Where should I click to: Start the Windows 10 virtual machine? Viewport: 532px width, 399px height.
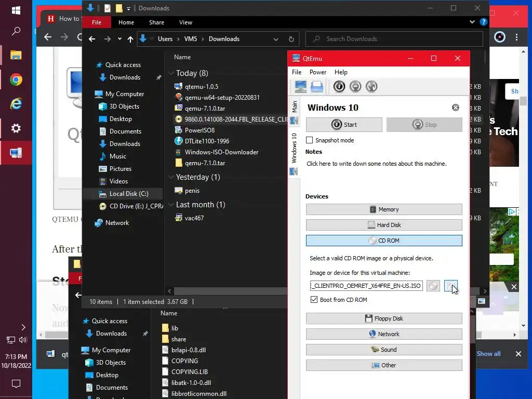[344, 125]
